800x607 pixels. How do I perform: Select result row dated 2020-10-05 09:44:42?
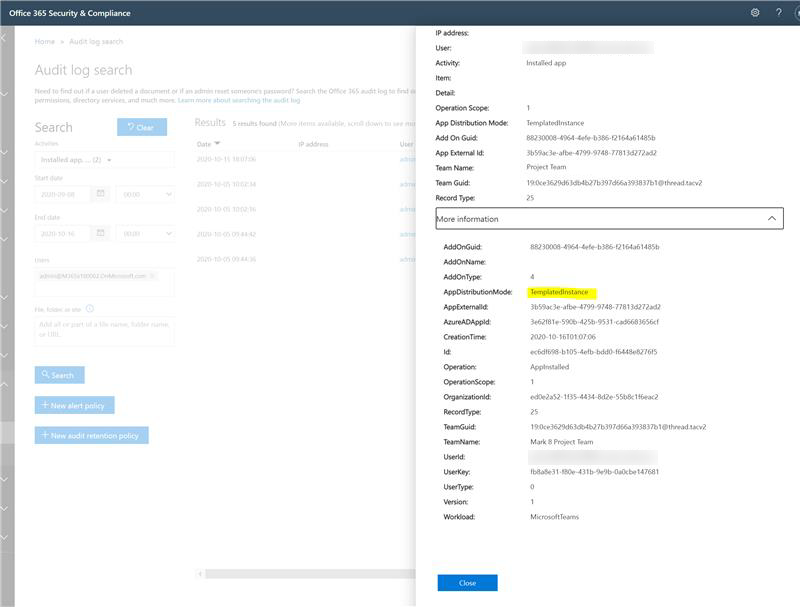[305, 234]
